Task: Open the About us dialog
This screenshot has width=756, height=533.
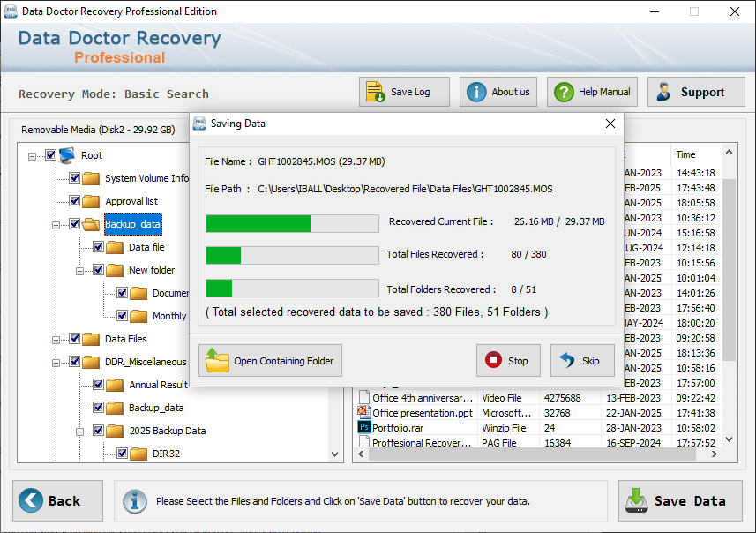Action: pos(498,92)
